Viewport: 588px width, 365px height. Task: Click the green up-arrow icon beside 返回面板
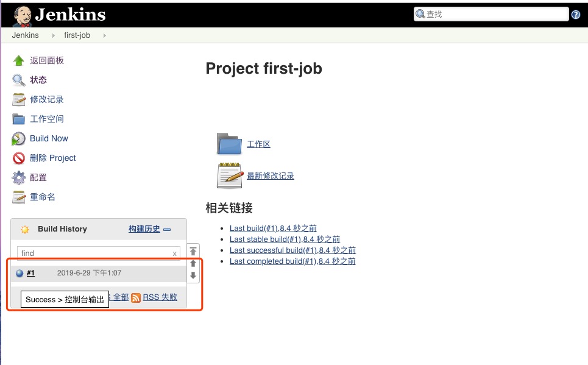(x=18, y=60)
